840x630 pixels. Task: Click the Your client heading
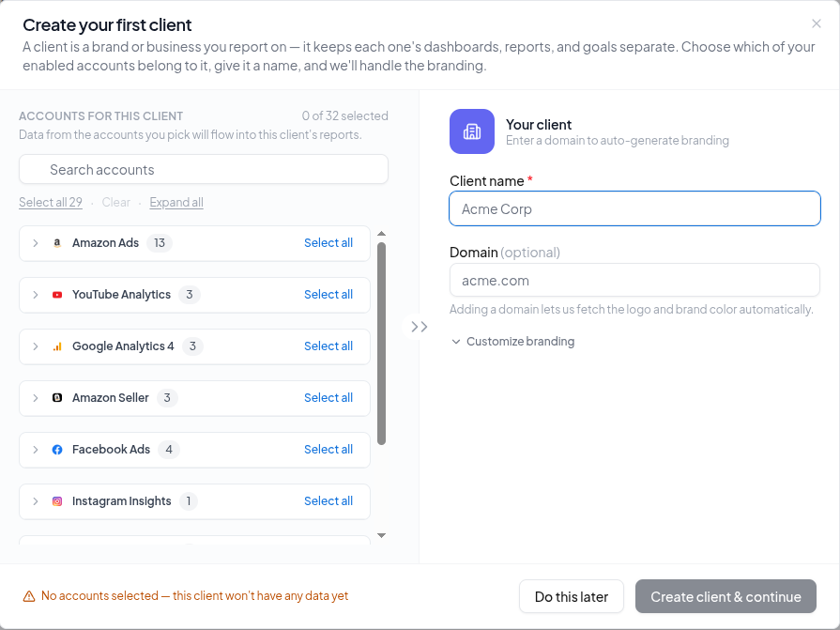539,124
